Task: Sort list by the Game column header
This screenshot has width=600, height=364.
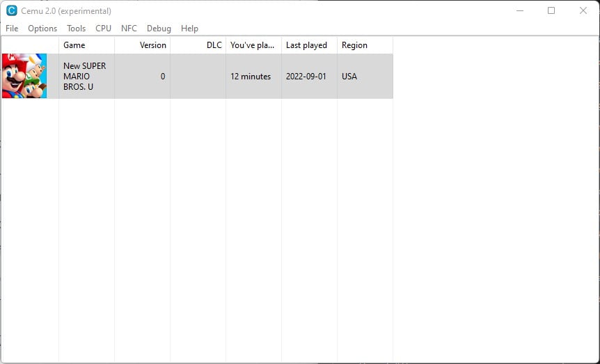Action: [86, 45]
